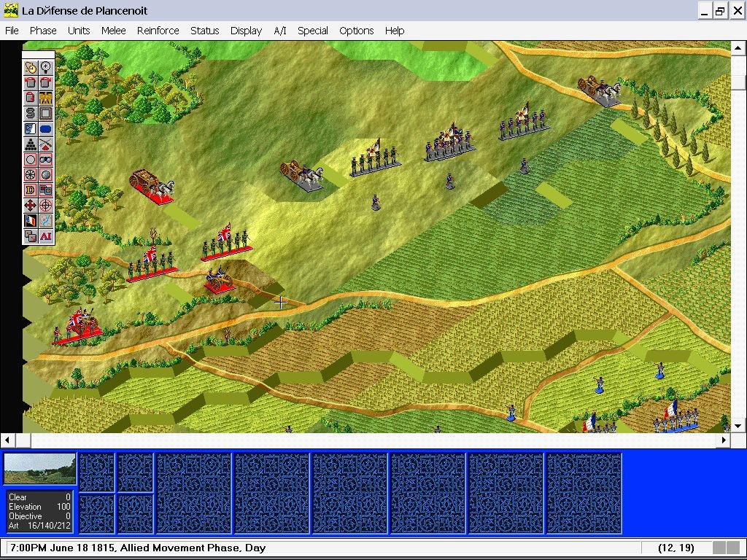Open the Options menu

(356, 31)
